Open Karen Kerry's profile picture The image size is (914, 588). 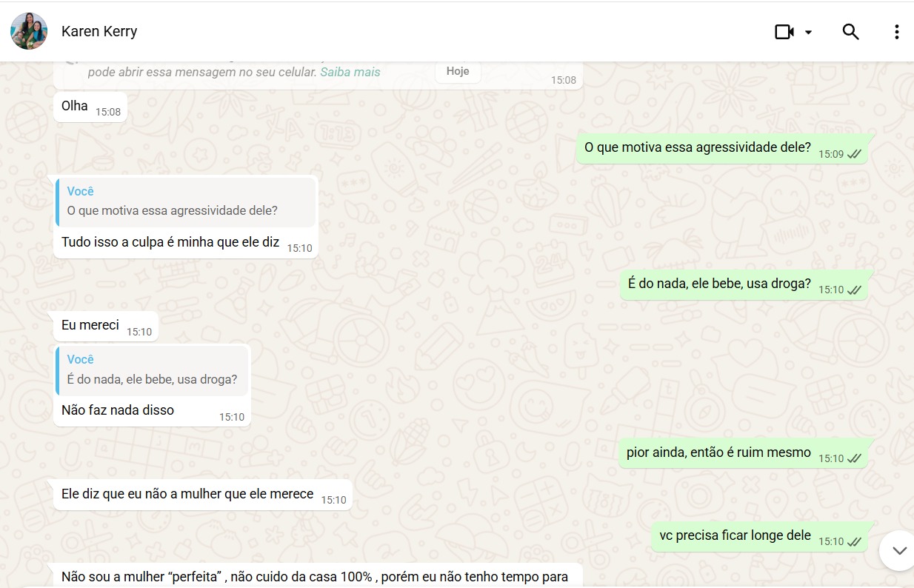[29, 31]
